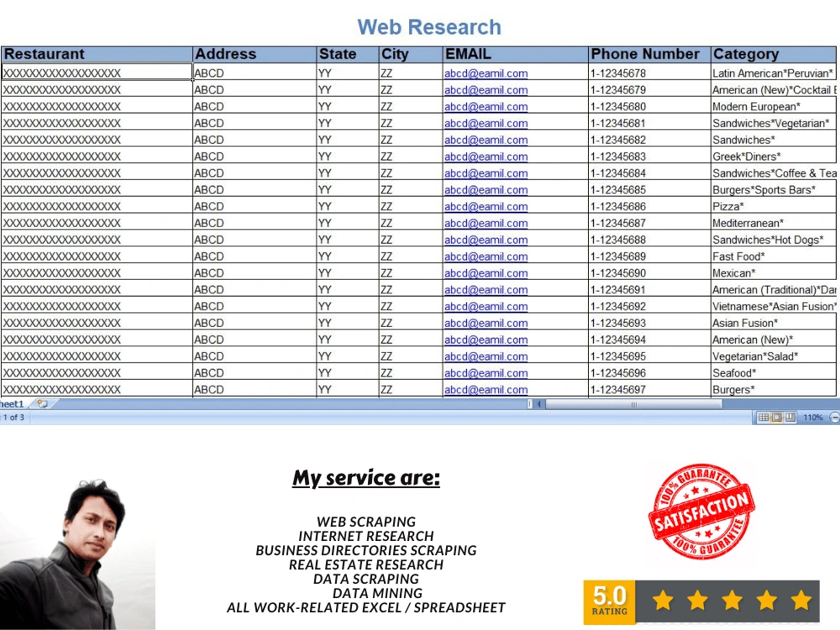Select the Latin American*Peruvian* cell
This screenshot has height=630, width=840.
pos(774,73)
